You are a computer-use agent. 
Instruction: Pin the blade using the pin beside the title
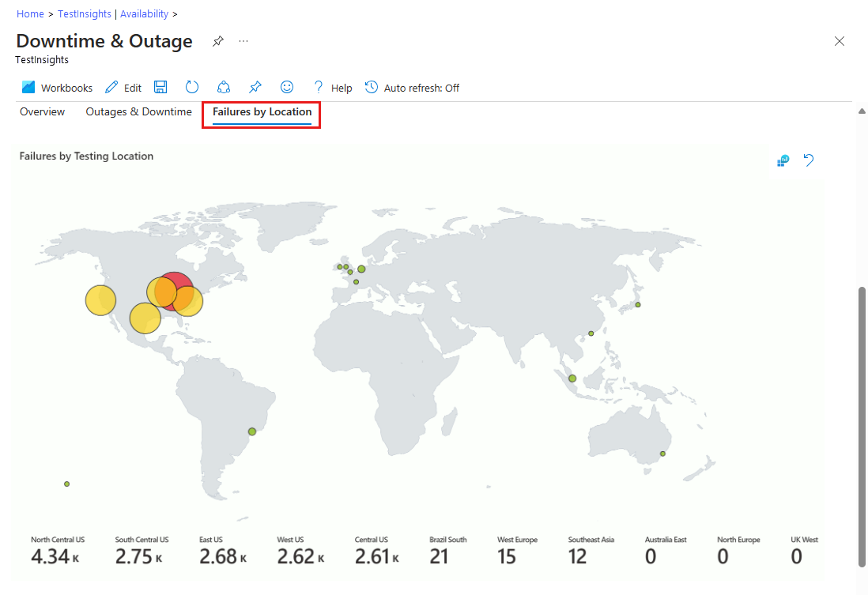click(218, 41)
